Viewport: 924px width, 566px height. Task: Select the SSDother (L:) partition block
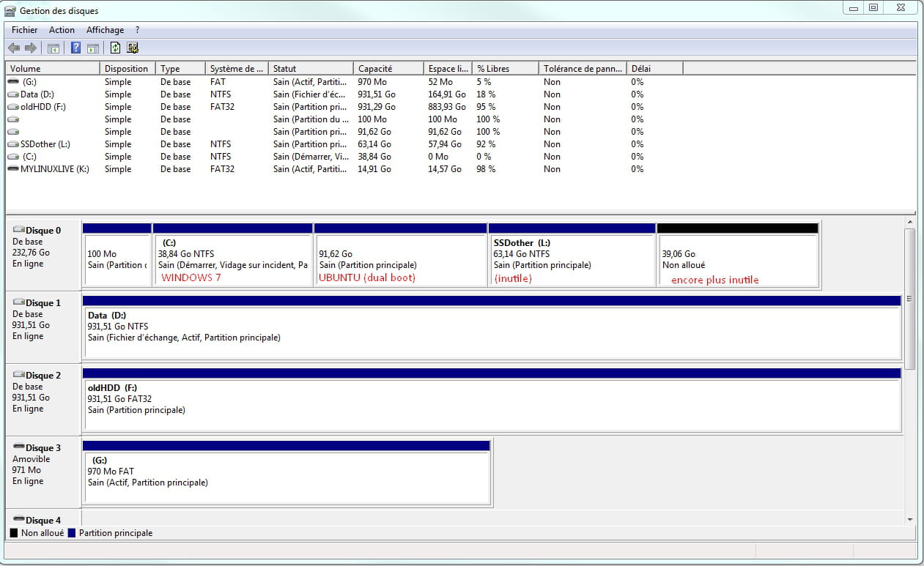pyautogui.click(x=571, y=260)
